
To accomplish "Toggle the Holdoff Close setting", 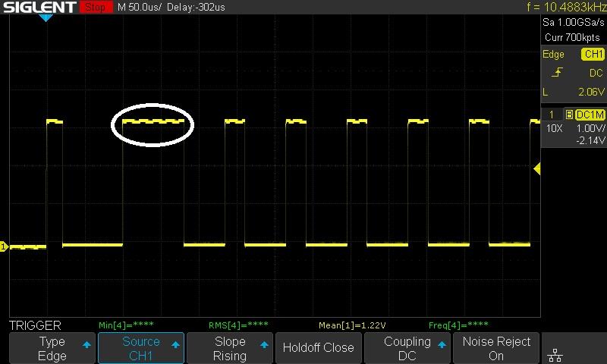I will point(318,348).
